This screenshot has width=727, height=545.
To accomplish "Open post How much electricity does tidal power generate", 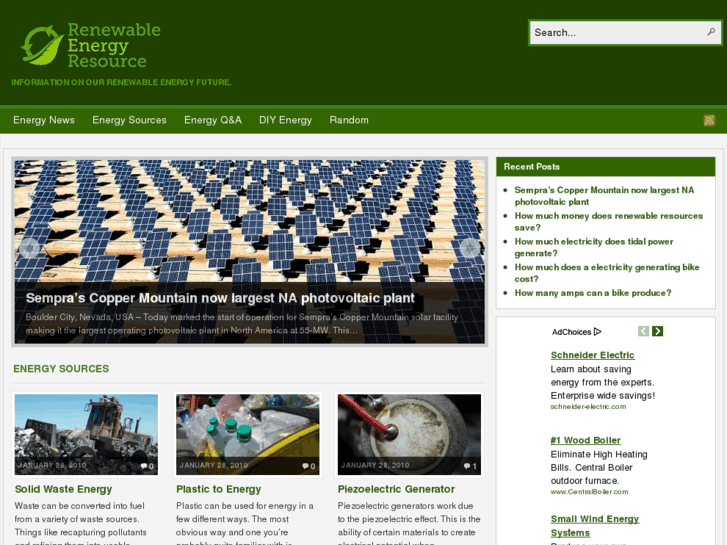I will (593, 247).
